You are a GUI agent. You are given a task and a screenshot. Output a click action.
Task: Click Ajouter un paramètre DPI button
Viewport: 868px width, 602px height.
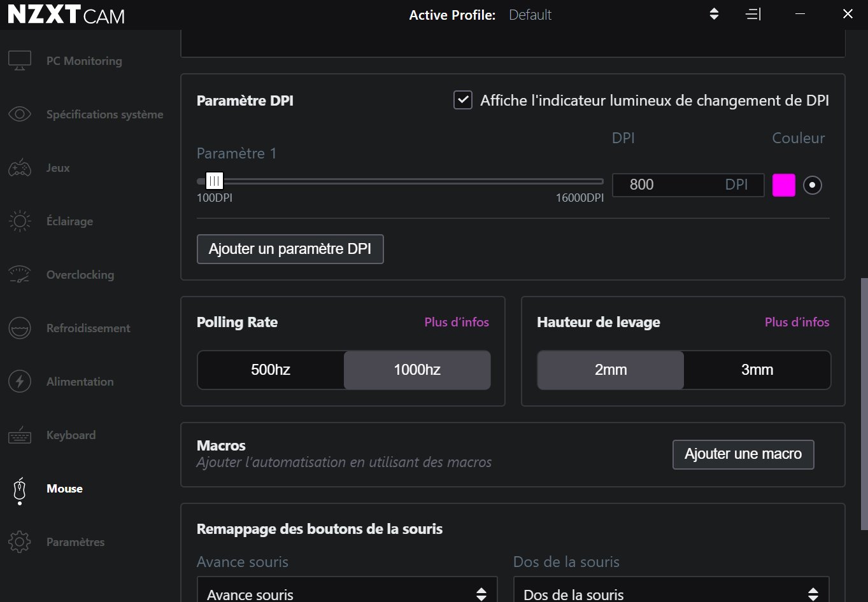click(x=290, y=249)
